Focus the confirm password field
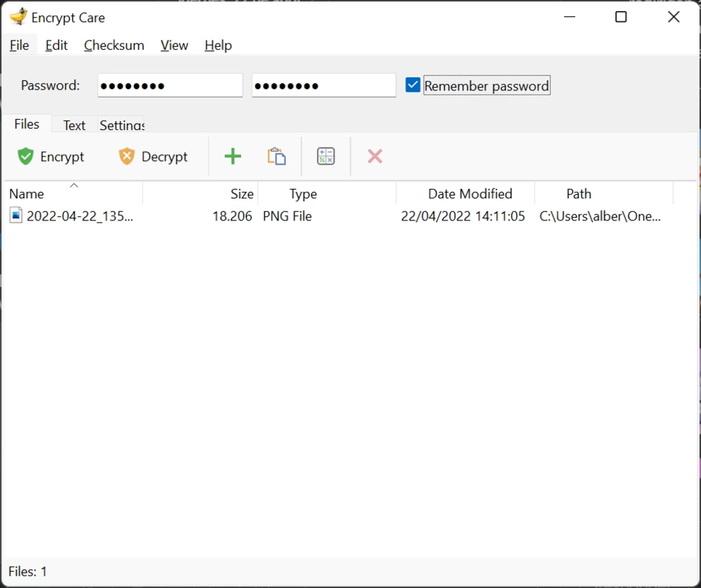Image resolution: width=701 pixels, height=588 pixels. coord(324,85)
